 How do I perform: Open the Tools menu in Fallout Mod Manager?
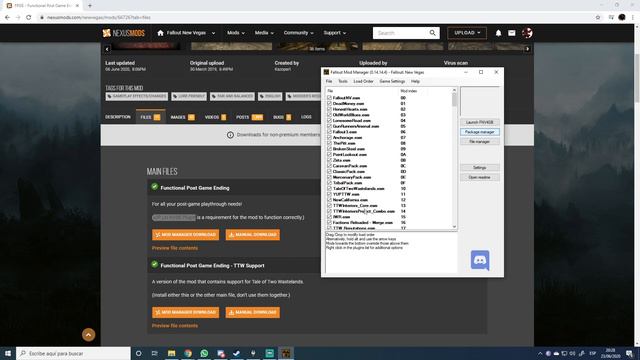pyautogui.click(x=343, y=81)
